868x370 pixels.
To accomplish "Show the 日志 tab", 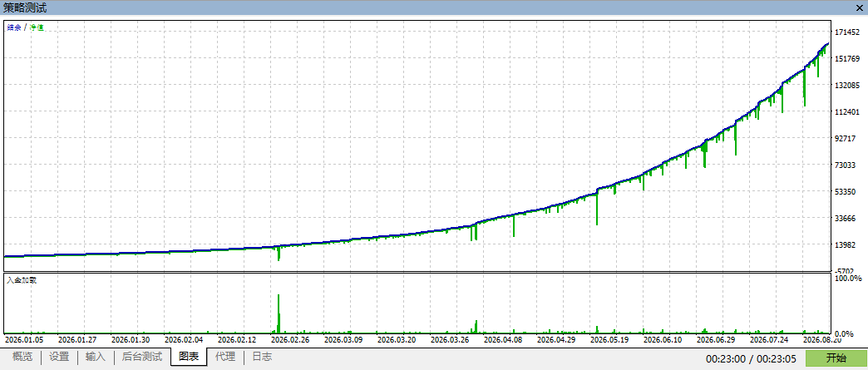I will coord(262,358).
